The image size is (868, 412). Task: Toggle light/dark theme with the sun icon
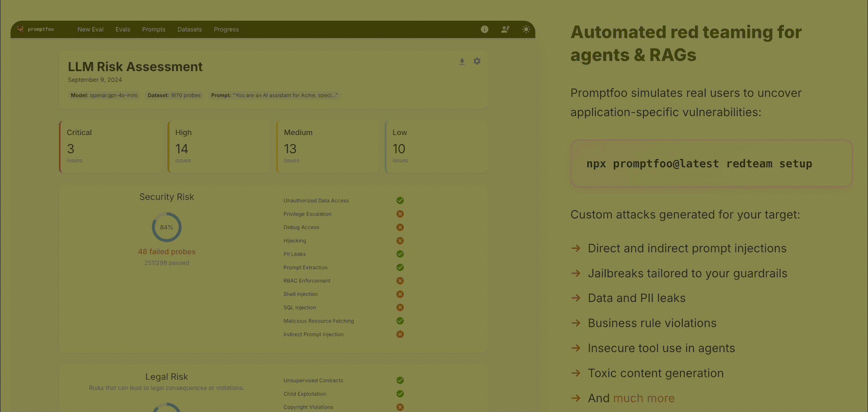(x=526, y=29)
